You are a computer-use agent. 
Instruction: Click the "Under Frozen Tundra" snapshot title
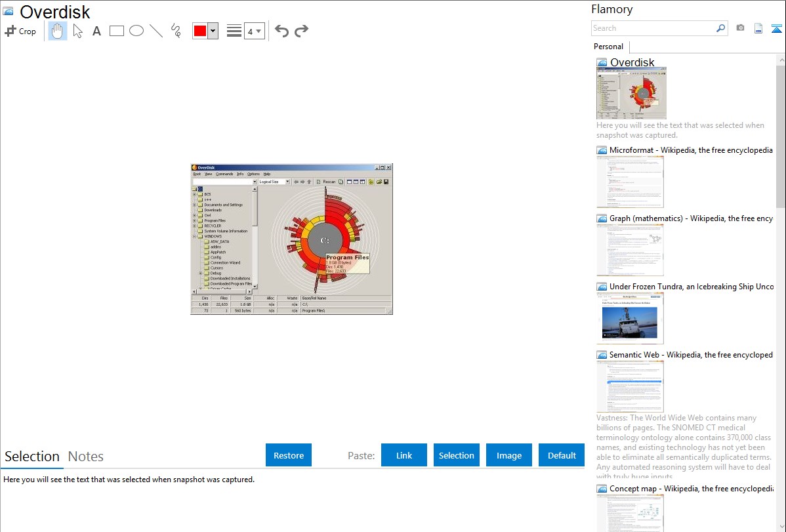pyautogui.click(x=692, y=287)
